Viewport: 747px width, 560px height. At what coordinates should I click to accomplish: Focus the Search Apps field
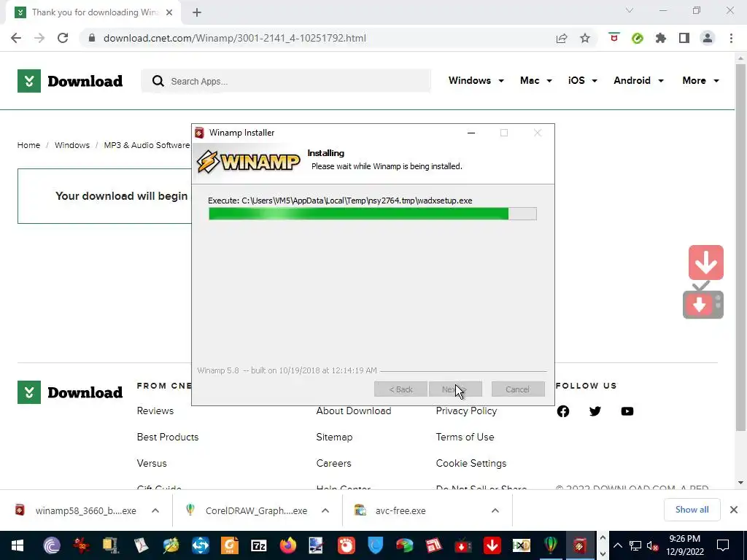click(286, 81)
